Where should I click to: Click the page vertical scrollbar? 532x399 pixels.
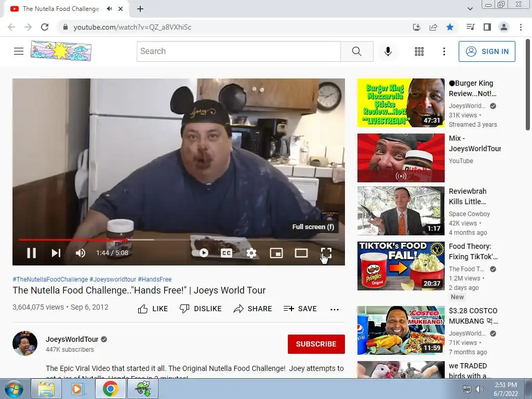click(528, 85)
